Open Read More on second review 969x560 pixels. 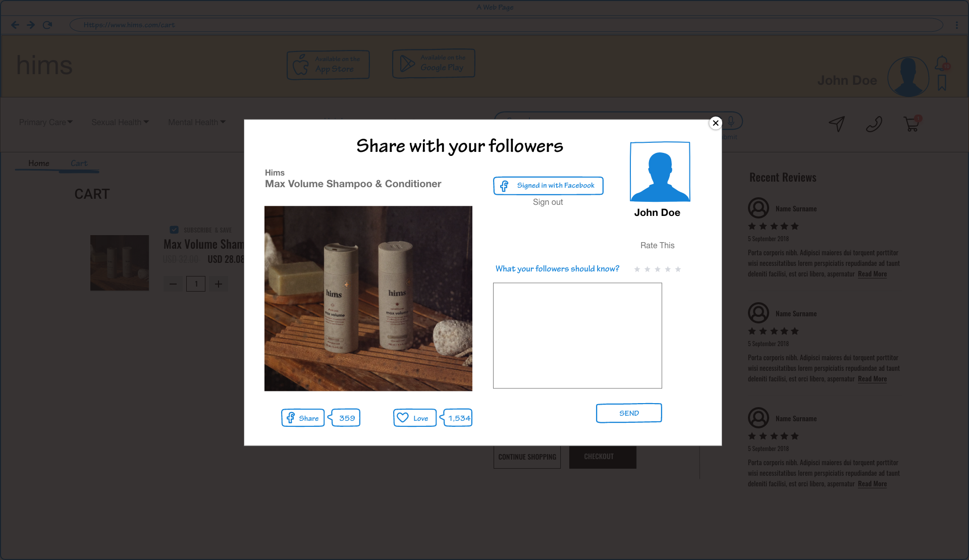click(872, 379)
